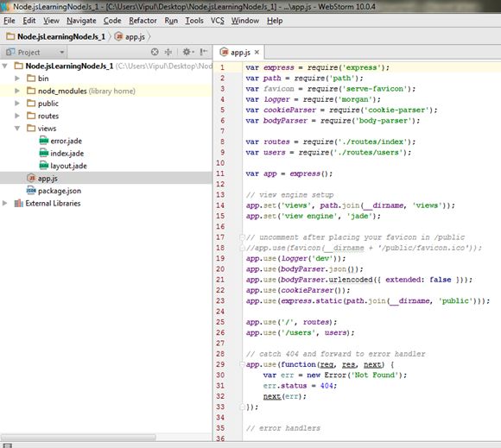This screenshot has height=448, width=501.
Task: Open the Window menu
Action: (245, 21)
